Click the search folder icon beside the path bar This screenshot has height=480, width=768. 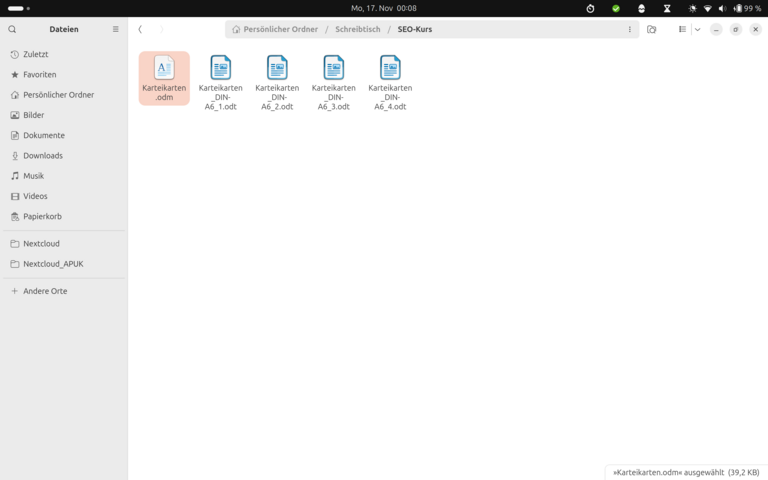click(x=652, y=29)
